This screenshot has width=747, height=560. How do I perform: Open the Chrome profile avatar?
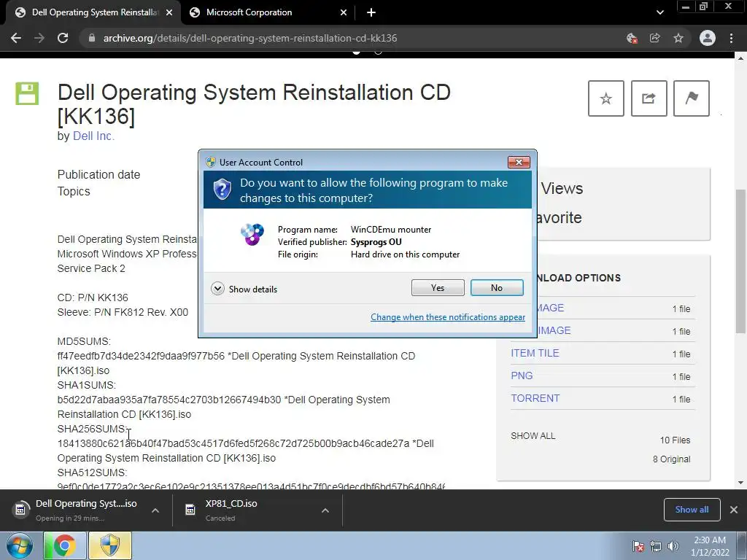pos(708,38)
